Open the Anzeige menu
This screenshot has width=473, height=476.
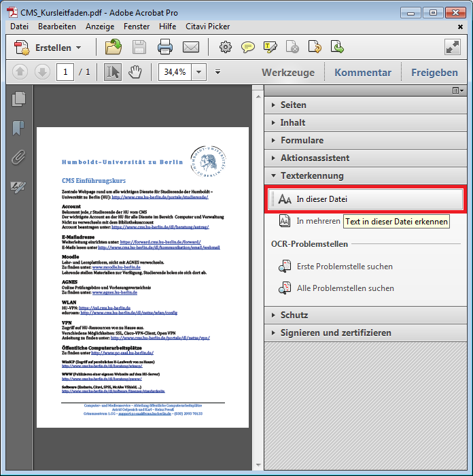(100, 27)
